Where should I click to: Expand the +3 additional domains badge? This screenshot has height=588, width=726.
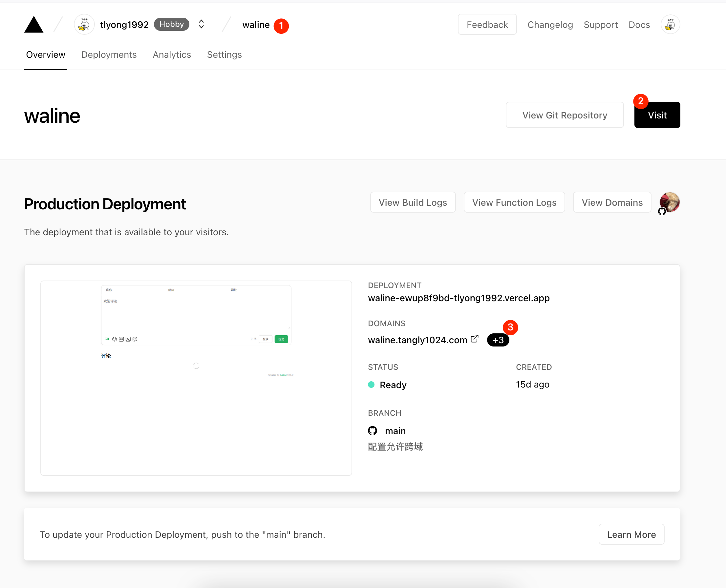coord(498,340)
